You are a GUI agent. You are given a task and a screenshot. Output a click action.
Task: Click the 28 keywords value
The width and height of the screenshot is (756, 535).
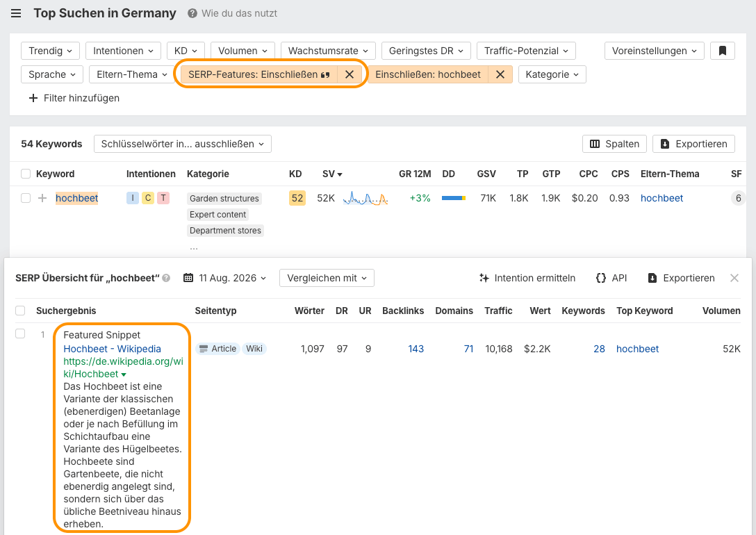599,349
